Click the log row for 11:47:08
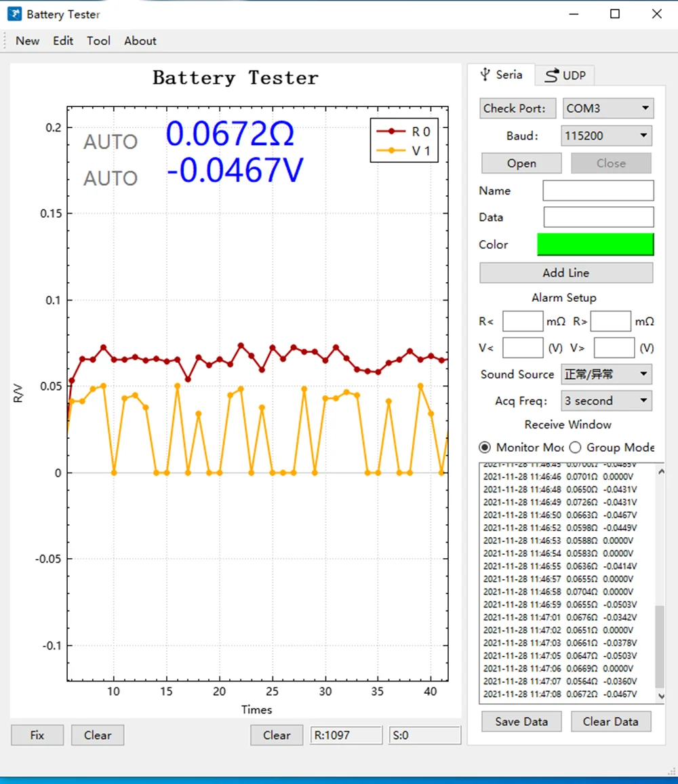The image size is (678, 784). pos(560,694)
